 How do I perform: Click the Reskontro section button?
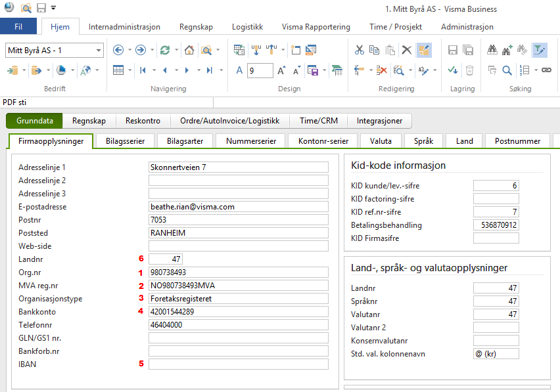143,121
